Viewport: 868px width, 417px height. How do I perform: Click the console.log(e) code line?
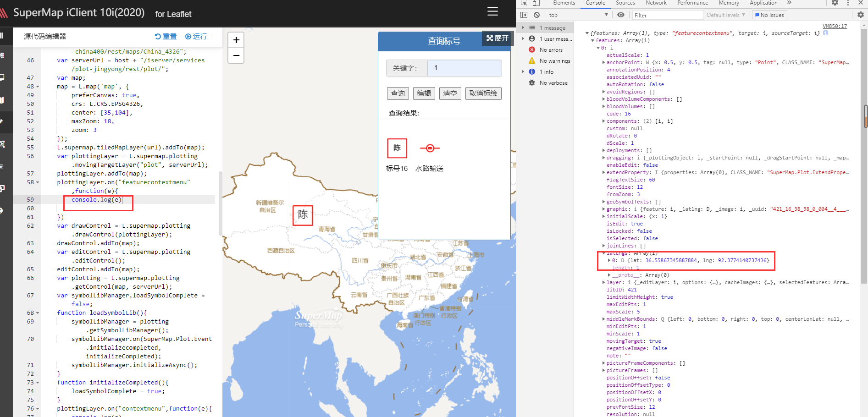pyautogui.click(x=96, y=200)
